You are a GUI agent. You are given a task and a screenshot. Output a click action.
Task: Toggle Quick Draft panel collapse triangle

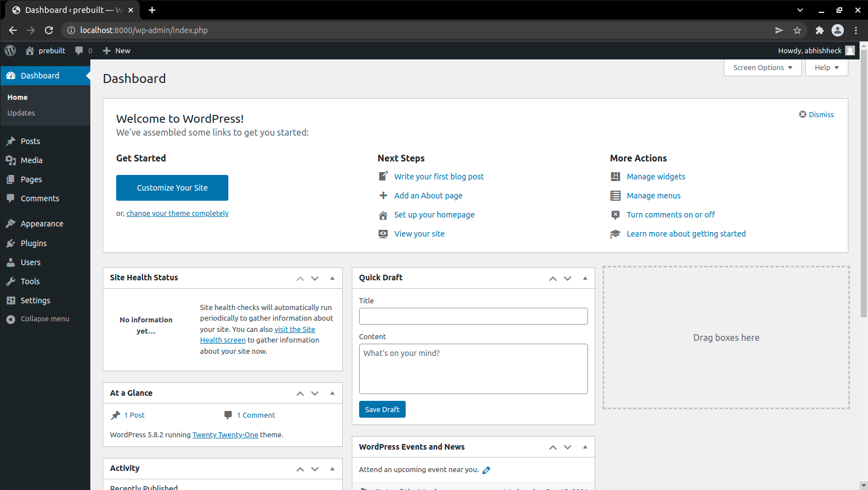585,278
